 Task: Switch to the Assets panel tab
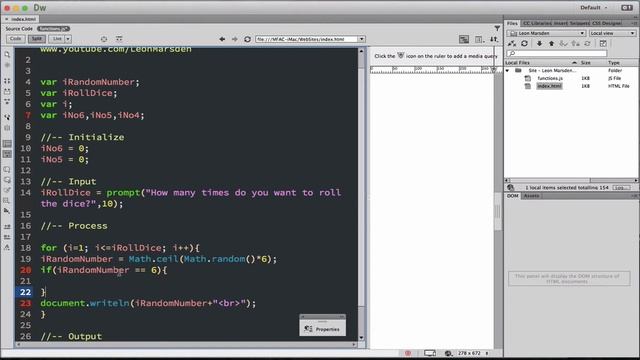point(531,196)
